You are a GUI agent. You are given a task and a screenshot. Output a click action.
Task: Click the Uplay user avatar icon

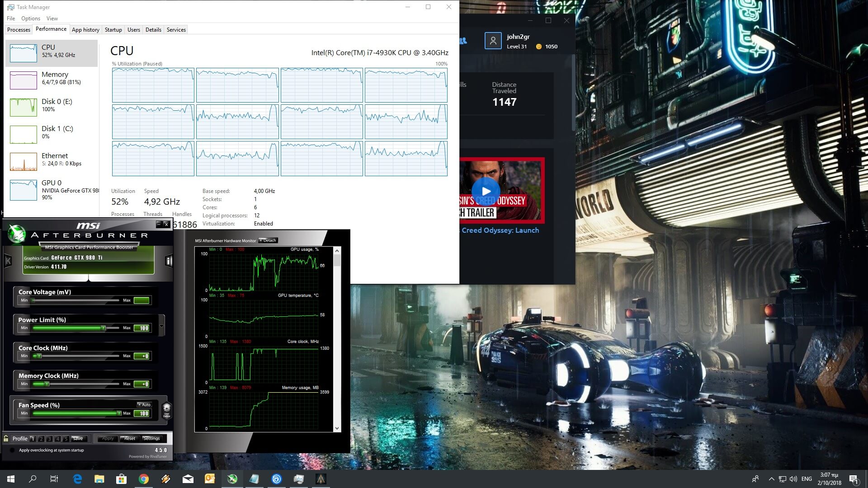pyautogui.click(x=493, y=41)
